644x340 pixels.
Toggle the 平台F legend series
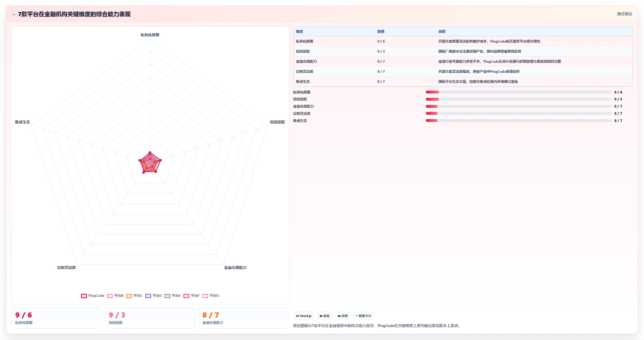click(x=191, y=296)
